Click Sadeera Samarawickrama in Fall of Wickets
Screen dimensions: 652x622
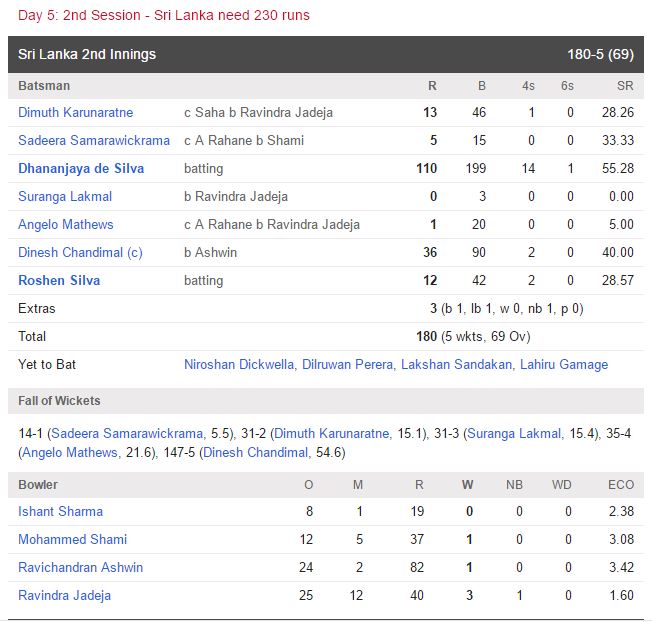(127, 434)
